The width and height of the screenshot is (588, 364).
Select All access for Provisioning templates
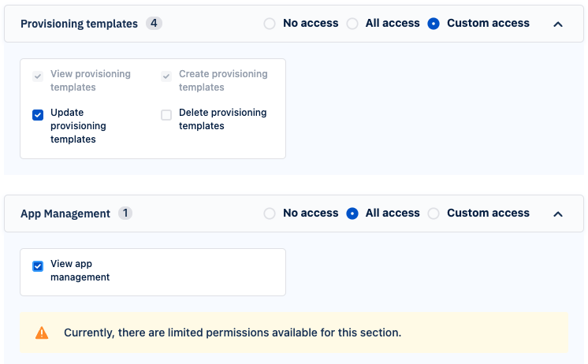352,24
